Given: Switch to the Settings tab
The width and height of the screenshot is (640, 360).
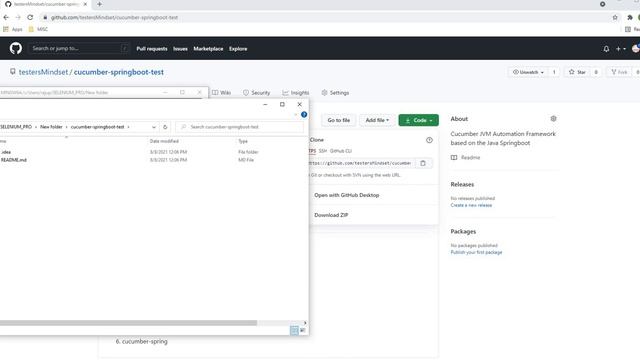Looking at the screenshot, I should pos(335,93).
